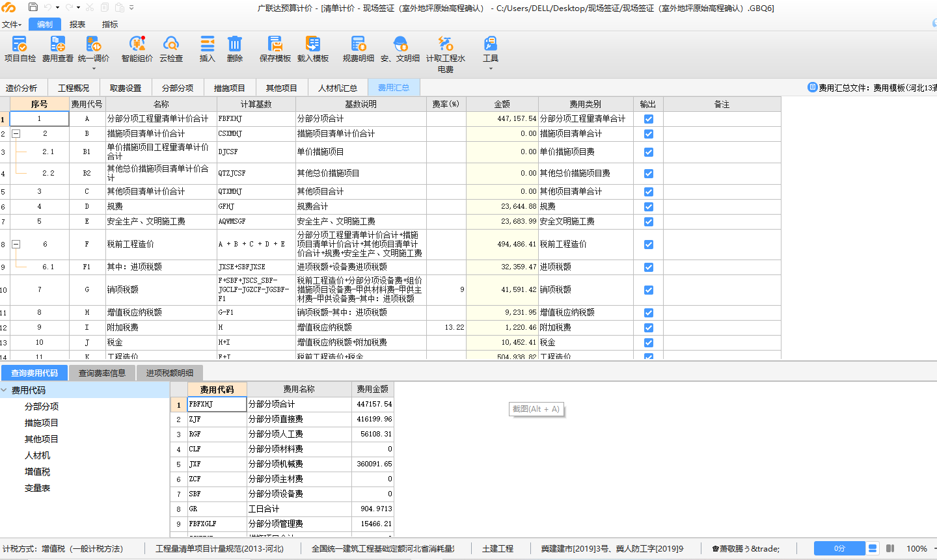Open the 造价分析 tab
Image resolution: width=937 pixels, height=560 pixels.
21,88
